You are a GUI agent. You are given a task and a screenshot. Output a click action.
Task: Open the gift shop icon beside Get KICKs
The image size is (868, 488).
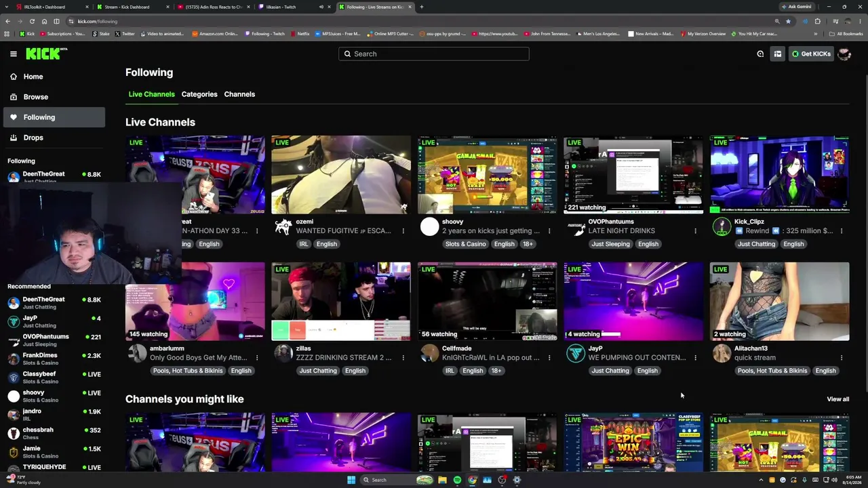pyautogui.click(x=778, y=54)
